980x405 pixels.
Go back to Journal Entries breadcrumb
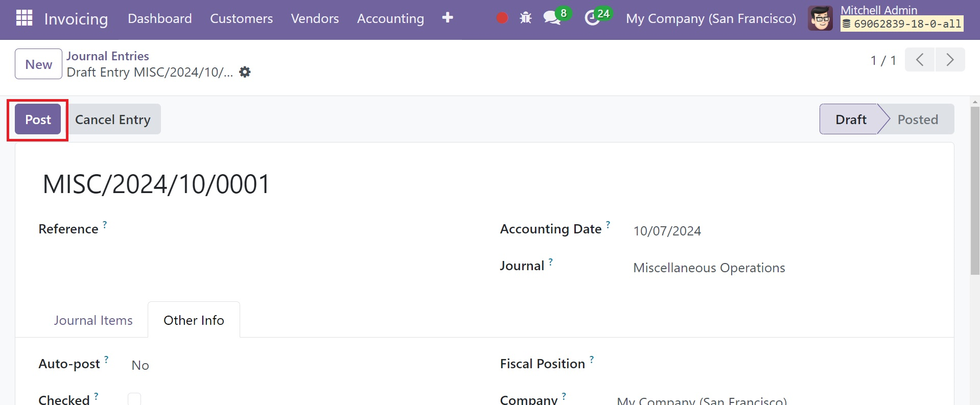(108, 56)
